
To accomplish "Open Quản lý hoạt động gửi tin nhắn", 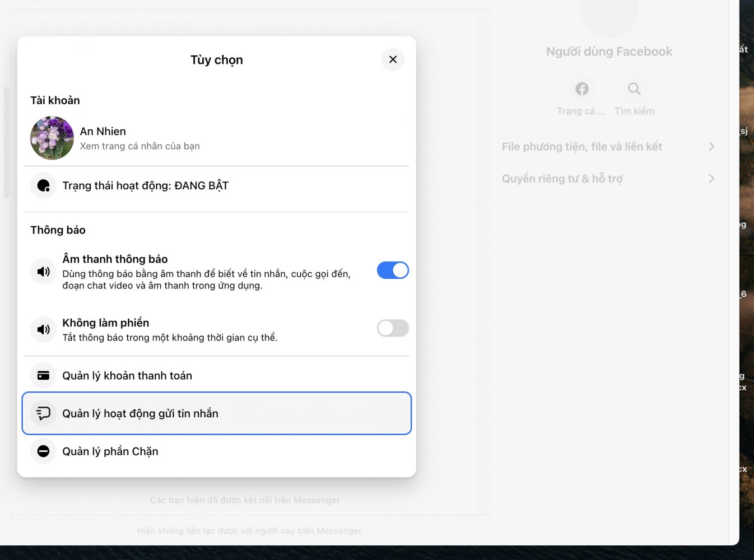I will (x=140, y=414).
